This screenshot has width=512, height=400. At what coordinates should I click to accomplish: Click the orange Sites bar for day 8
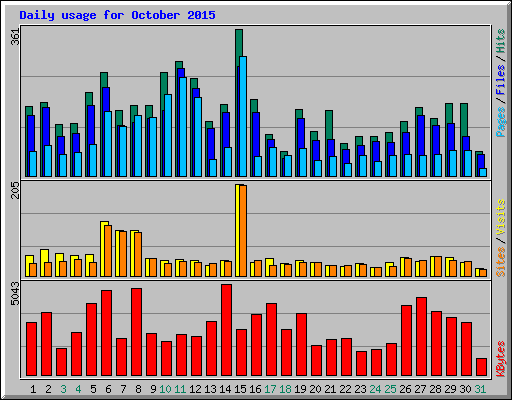click(138, 254)
